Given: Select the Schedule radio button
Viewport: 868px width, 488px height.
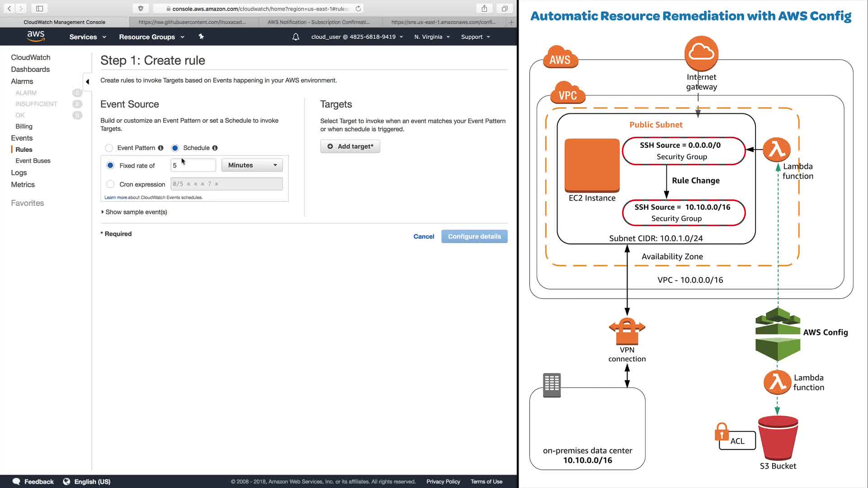Looking at the screenshot, I should (x=175, y=148).
